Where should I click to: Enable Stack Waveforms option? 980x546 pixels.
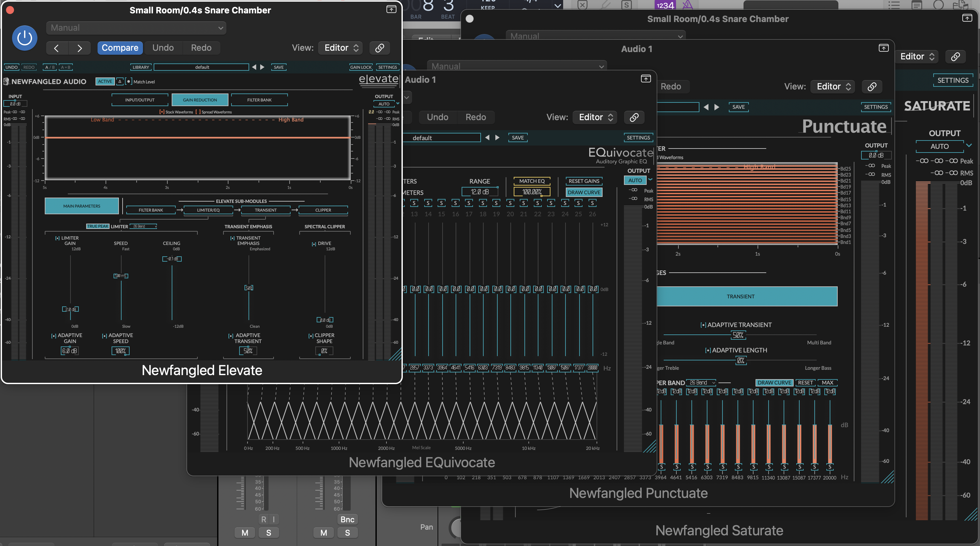click(162, 112)
